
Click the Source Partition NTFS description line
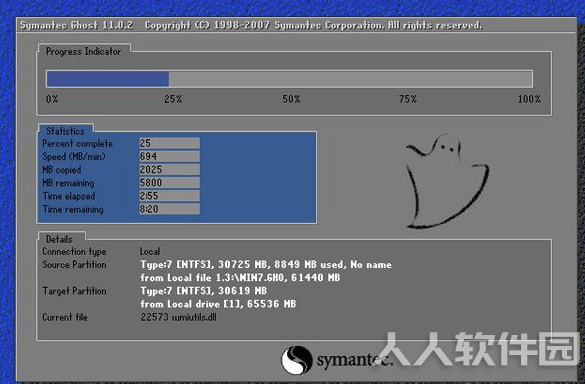[266, 265]
